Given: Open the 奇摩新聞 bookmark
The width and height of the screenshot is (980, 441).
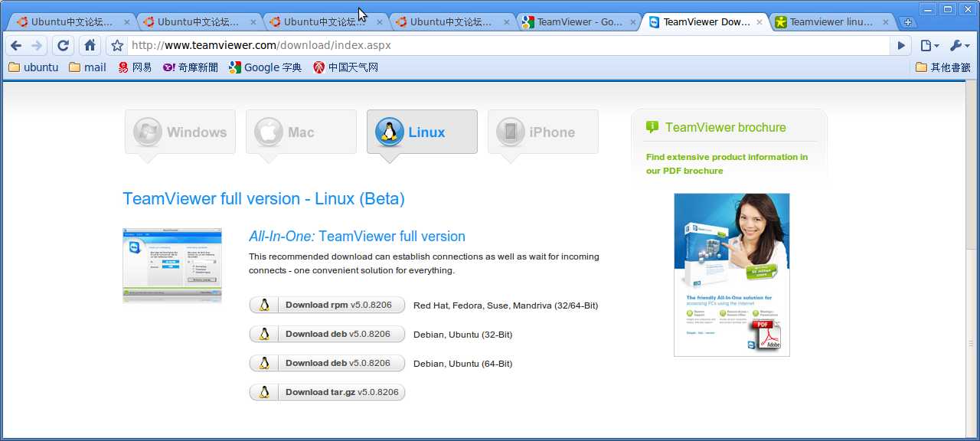Looking at the screenshot, I should 191,67.
